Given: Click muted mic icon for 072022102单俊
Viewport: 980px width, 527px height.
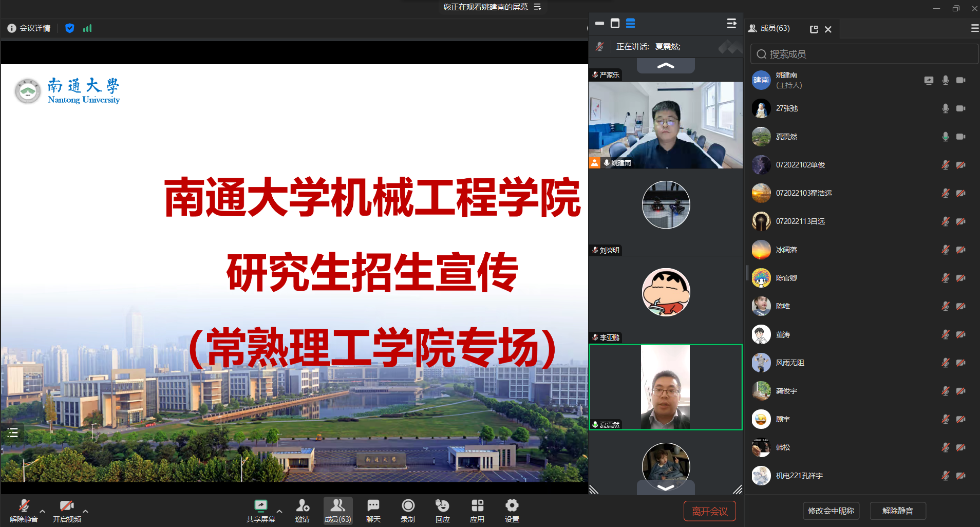Looking at the screenshot, I should coord(945,165).
